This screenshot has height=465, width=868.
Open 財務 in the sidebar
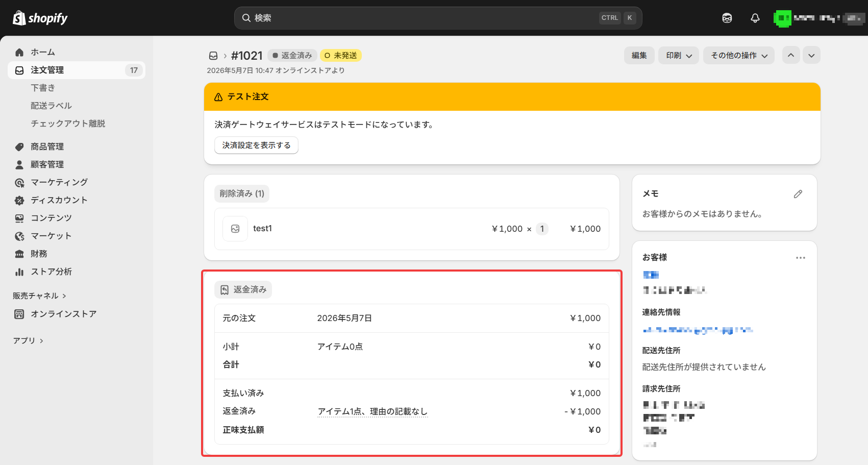click(77, 254)
